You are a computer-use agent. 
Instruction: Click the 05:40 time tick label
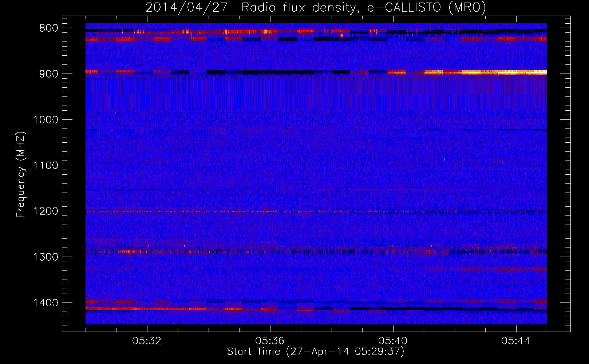point(393,341)
